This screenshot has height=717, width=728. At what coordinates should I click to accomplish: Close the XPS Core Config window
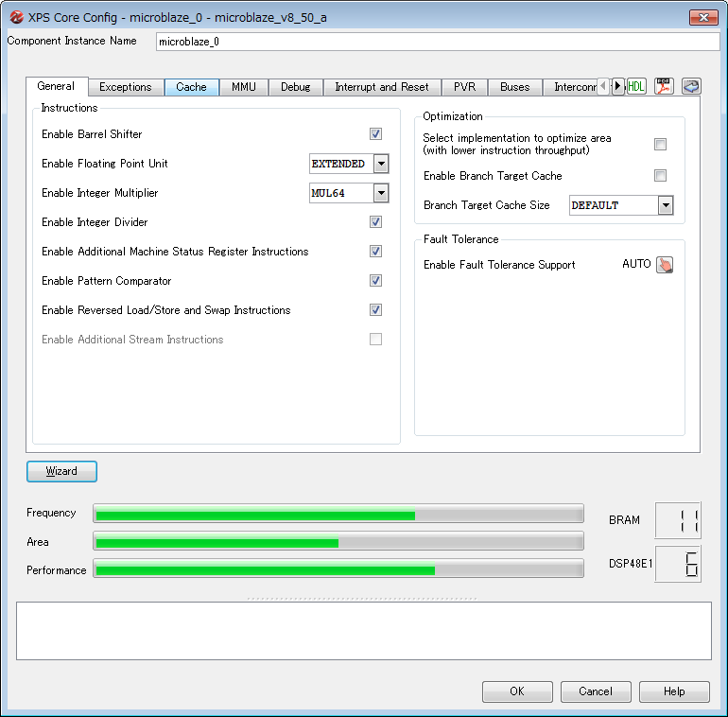[702, 17]
